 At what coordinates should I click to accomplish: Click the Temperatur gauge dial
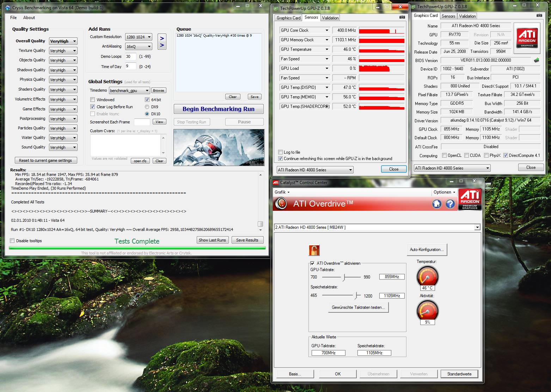tap(427, 276)
